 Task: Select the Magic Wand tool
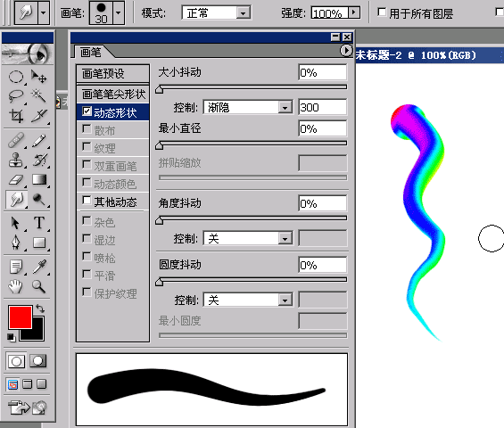point(39,95)
